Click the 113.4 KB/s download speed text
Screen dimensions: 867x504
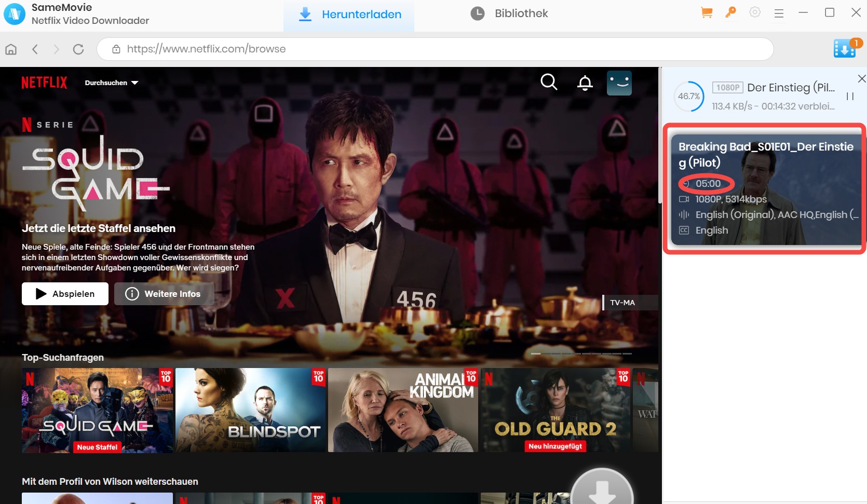732,106
